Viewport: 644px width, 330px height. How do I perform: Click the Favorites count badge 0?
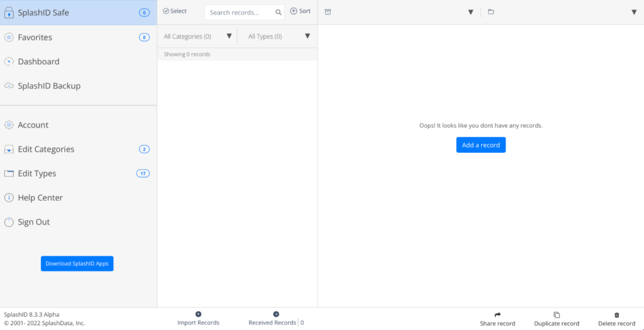tap(144, 37)
